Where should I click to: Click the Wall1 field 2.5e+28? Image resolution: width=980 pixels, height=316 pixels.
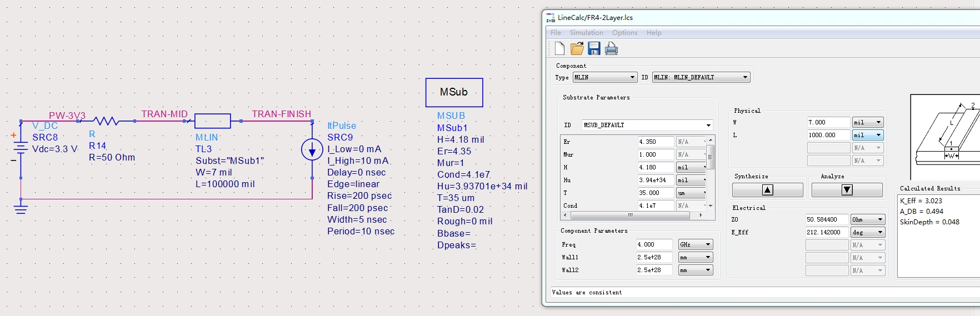(x=654, y=257)
